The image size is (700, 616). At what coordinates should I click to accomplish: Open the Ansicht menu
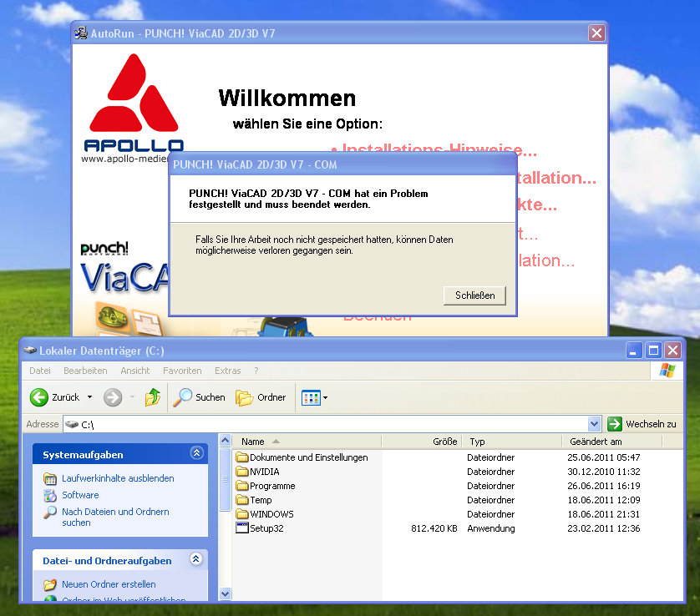(x=134, y=371)
